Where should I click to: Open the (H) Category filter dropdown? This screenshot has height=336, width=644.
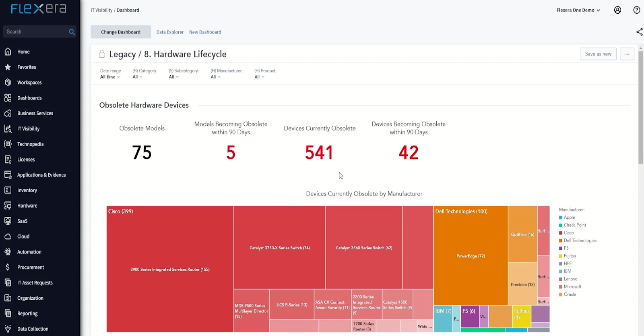(137, 77)
